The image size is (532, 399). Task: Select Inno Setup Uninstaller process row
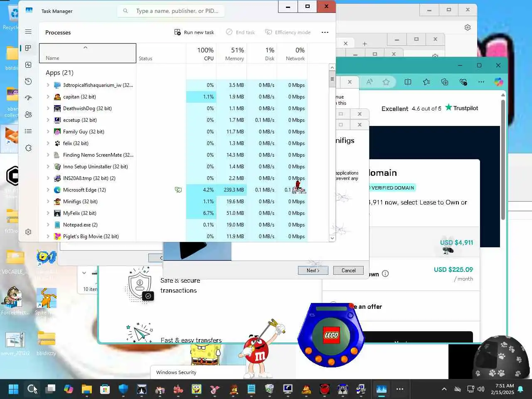(173, 167)
